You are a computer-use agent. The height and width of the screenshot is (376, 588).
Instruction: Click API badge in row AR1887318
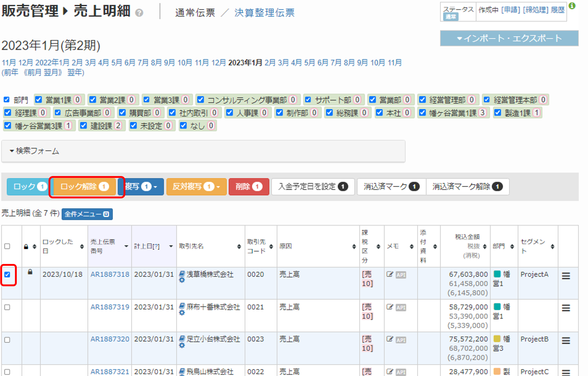(x=401, y=275)
